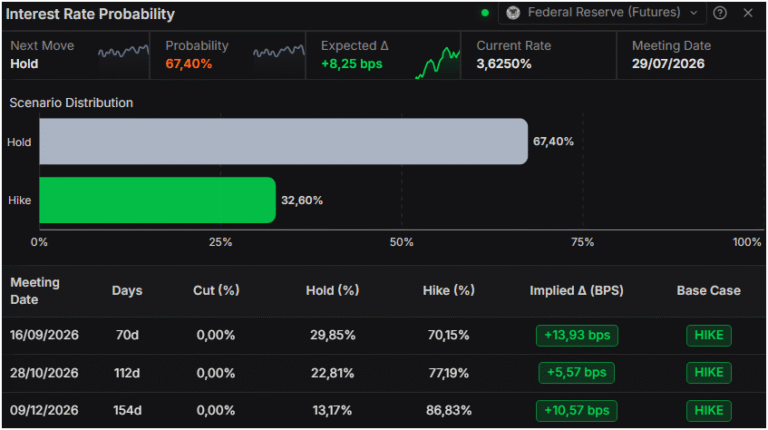768x430 pixels.
Task: Sort by the Implied Δ (BPS) header
Action: pyautogui.click(x=576, y=290)
